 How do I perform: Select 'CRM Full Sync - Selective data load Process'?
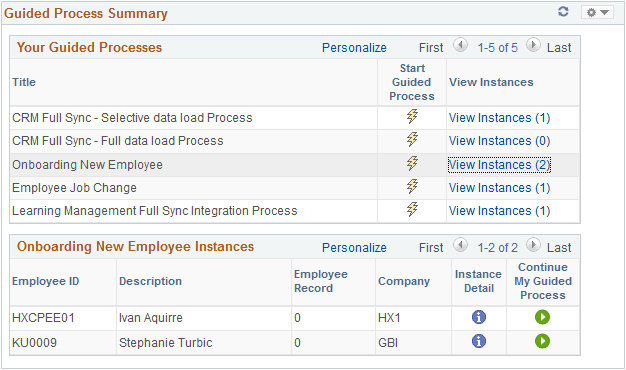point(132,118)
